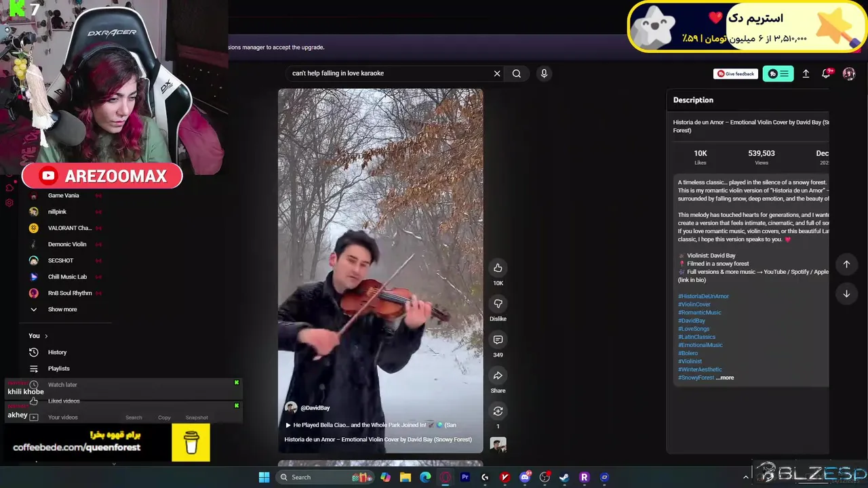Open the next short preview at the bottom
The image size is (868, 488).
click(380, 464)
